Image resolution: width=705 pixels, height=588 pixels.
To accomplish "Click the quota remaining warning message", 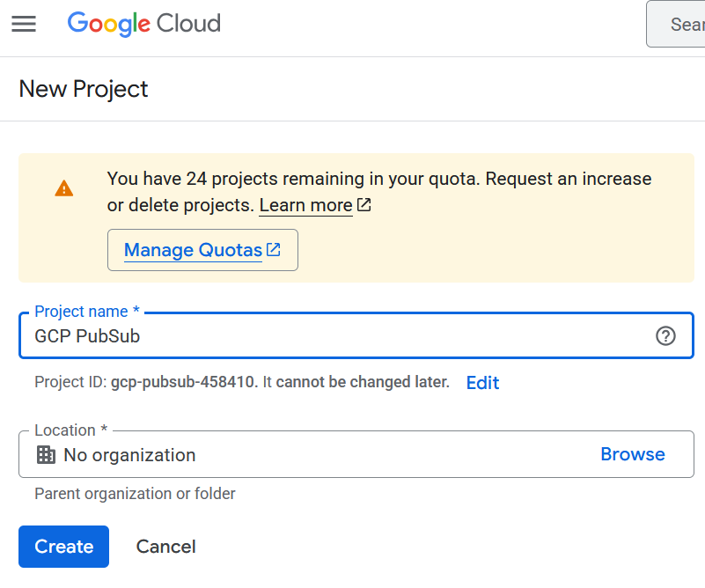I will (x=378, y=179).
